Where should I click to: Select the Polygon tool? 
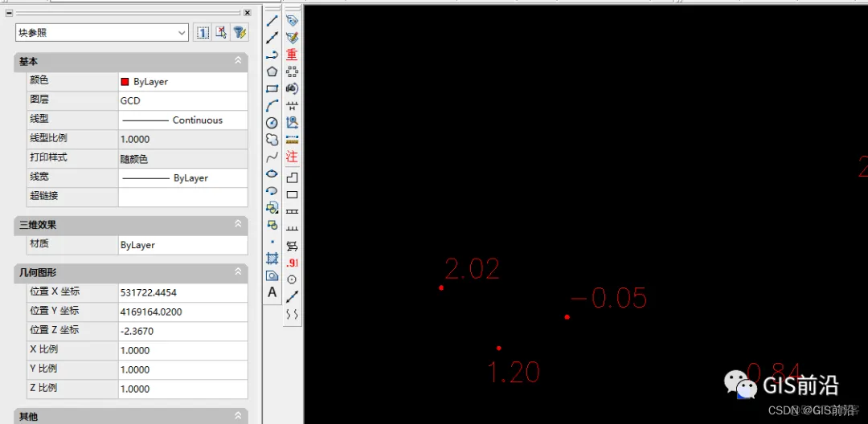tap(272, 71)
